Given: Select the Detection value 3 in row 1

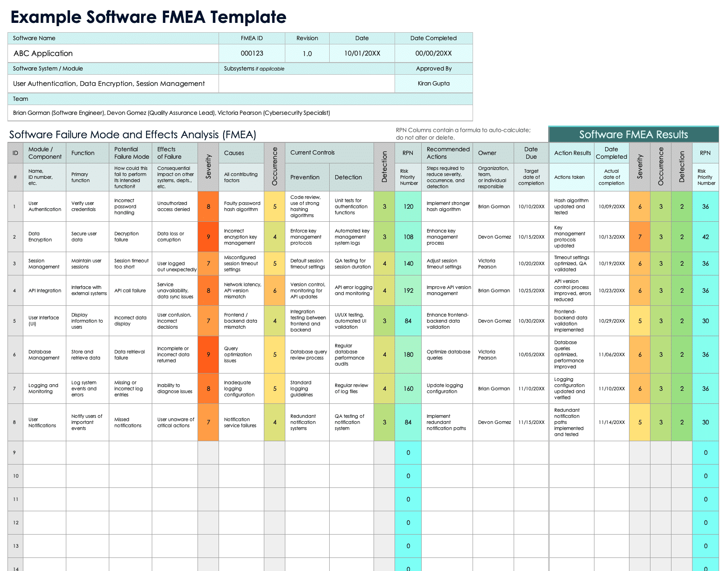Looking at the screenshot, I should (384, 206).
